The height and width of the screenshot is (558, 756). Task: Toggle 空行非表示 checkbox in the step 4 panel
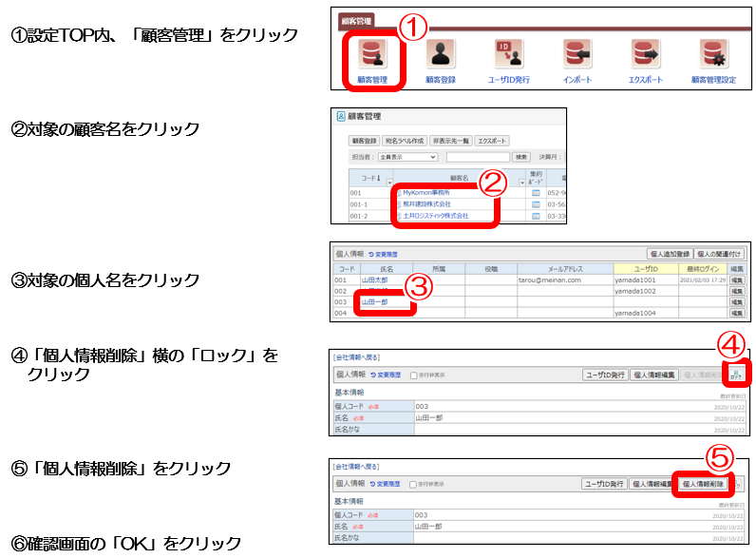(413, 375)
